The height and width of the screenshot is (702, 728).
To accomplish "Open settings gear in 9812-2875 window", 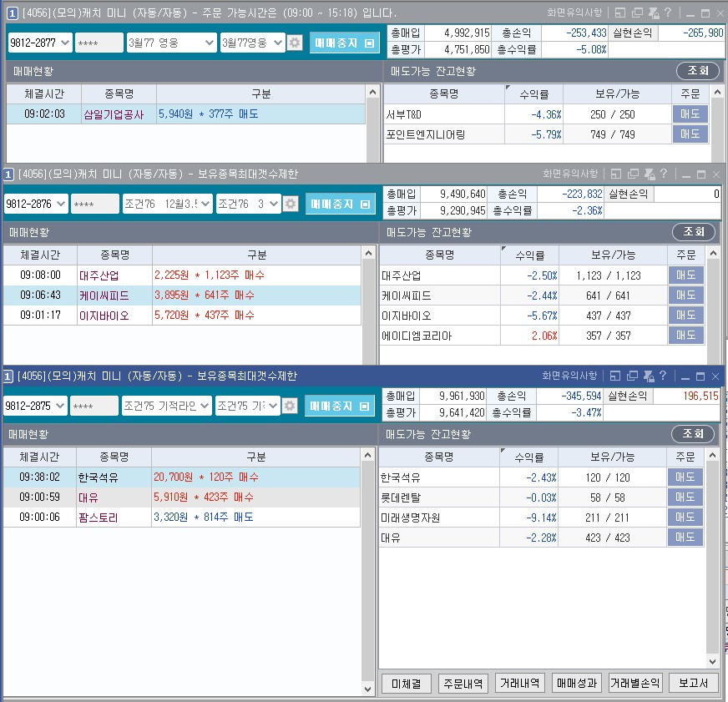I will (x=290, y=406).
